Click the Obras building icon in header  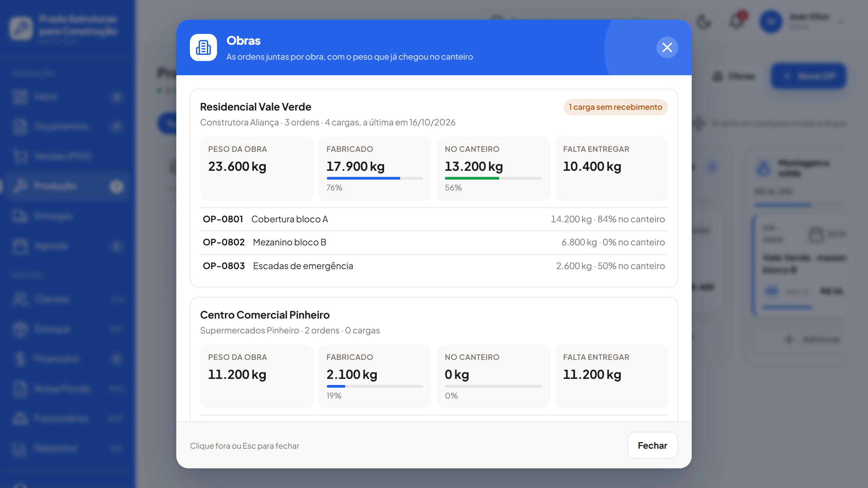203,47
